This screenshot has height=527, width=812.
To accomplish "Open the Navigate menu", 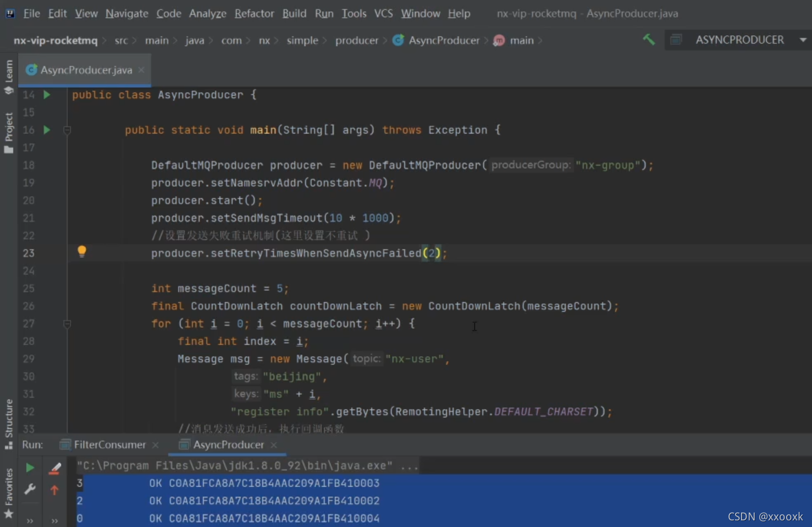I will [127, 13].
